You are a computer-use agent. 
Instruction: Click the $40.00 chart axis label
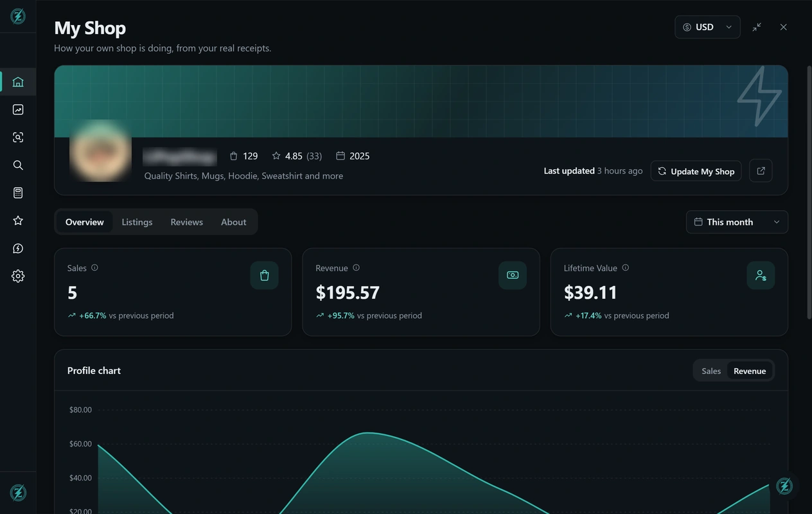click(x=80, y=478)
